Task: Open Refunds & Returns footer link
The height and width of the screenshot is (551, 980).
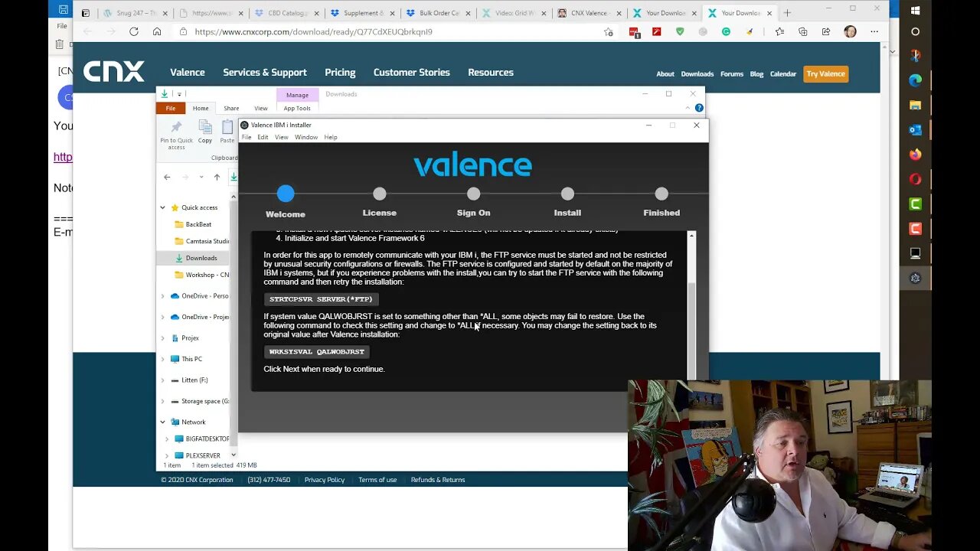Action: [x=438, y=480]
